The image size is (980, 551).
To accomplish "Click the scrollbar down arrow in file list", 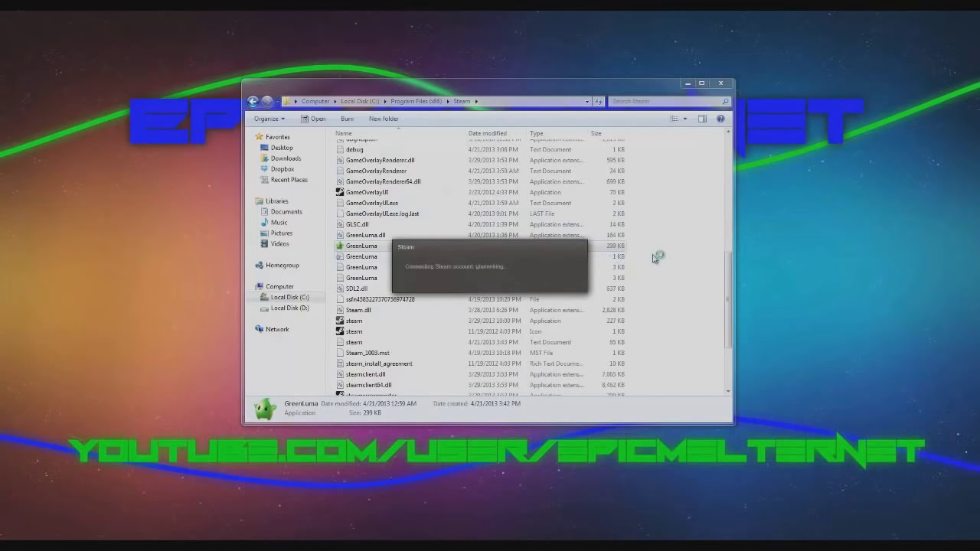I will pyautogui.click(x=727, y=391).
